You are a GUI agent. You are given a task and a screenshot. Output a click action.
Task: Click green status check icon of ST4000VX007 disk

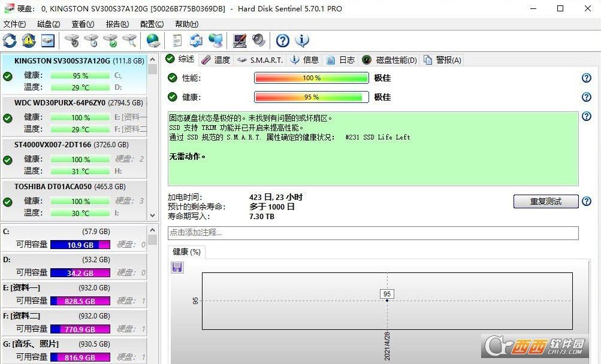click(x=8, y=160)
